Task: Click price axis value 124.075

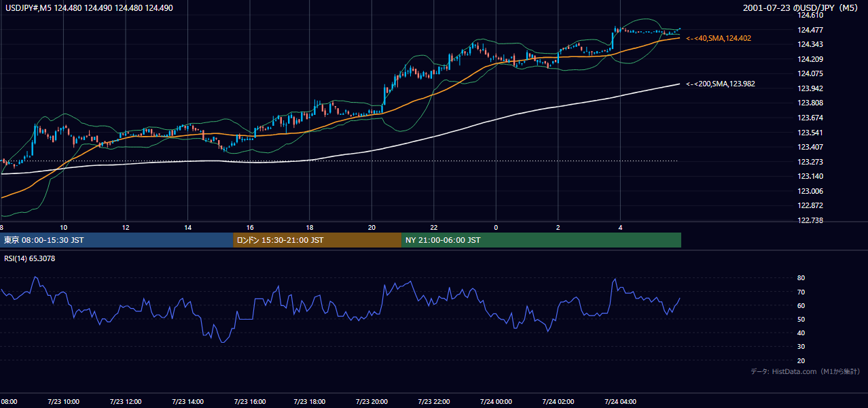Action: pos(810,73)
